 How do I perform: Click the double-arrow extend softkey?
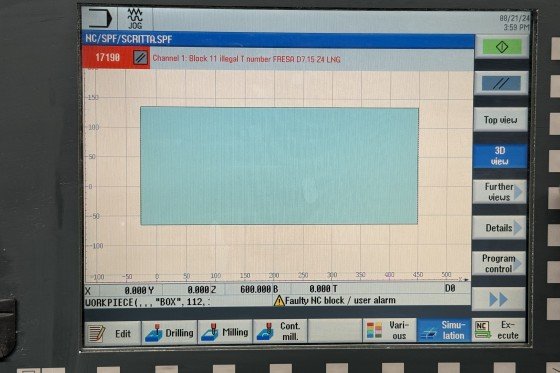coord(498,299)
